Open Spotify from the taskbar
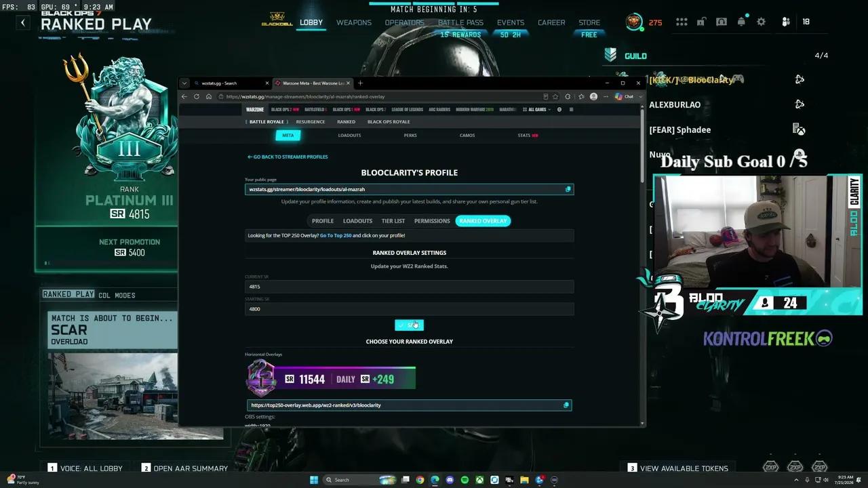Viewport: 868px width, 488px height. tap(465, 480)
